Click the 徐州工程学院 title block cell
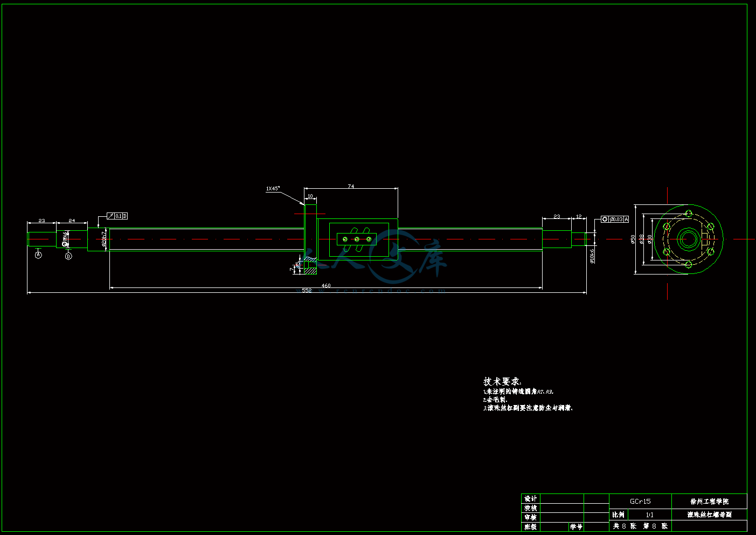Image resolution: width=756 pixels, height=535 pixels. 709,501
